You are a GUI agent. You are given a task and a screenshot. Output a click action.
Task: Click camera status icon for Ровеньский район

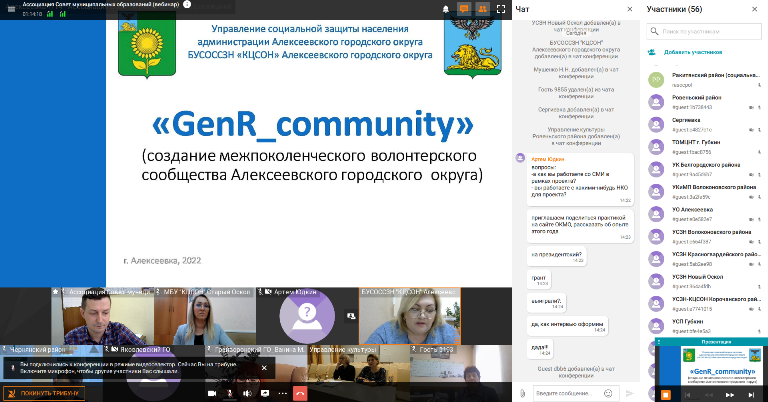[x=751, y=107]
